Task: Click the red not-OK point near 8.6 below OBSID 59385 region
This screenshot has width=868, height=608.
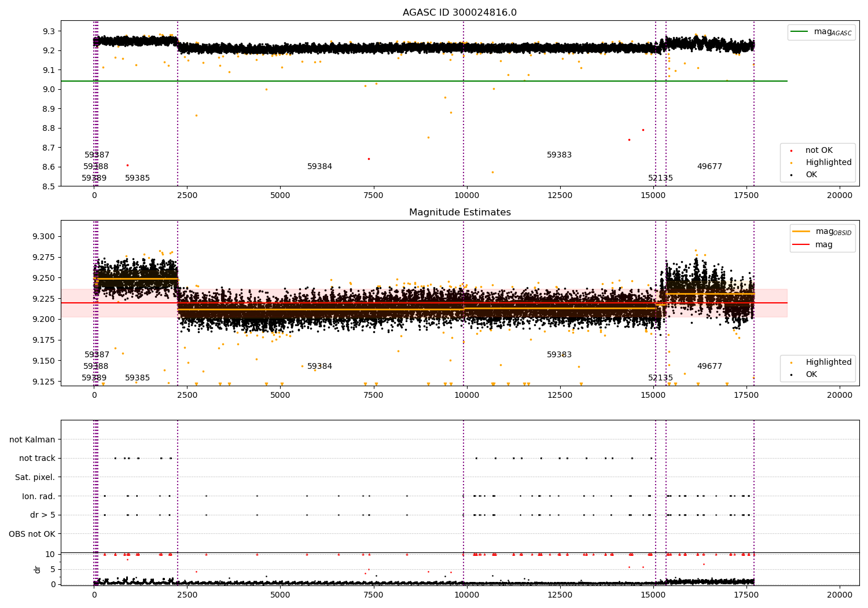Action: pyautogui.click(x=127, y=165)
